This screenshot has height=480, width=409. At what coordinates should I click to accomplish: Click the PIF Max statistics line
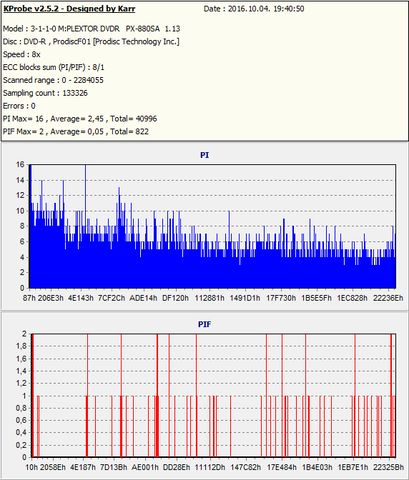76,132
